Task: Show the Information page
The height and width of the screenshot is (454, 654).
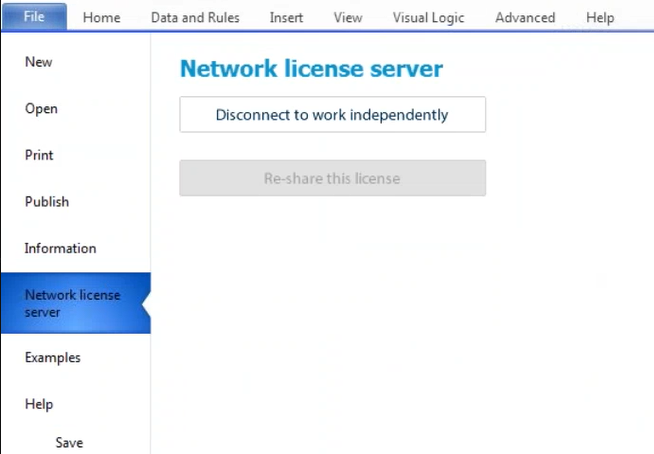Action: 60,249
